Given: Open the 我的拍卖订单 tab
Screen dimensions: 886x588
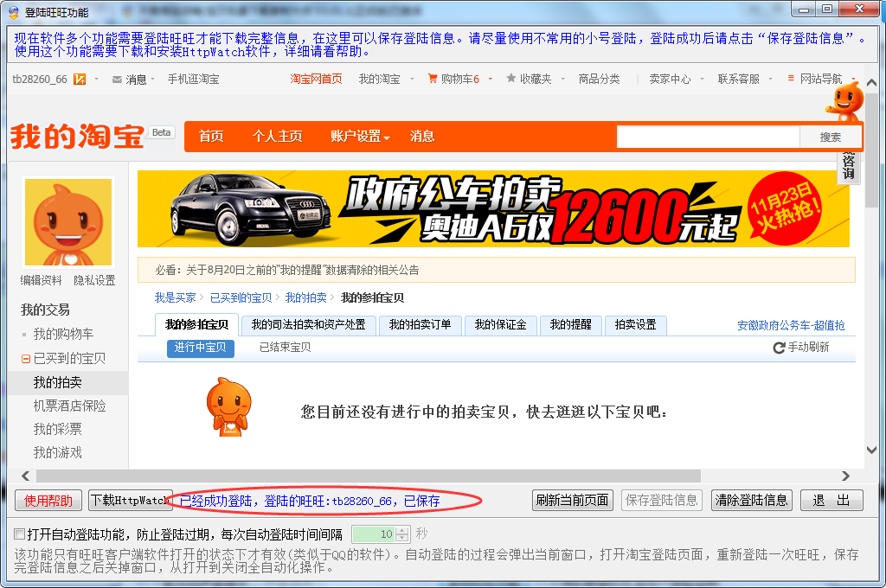Looking at the screenshot, I should pyautogui.click(x=420, y=325).
